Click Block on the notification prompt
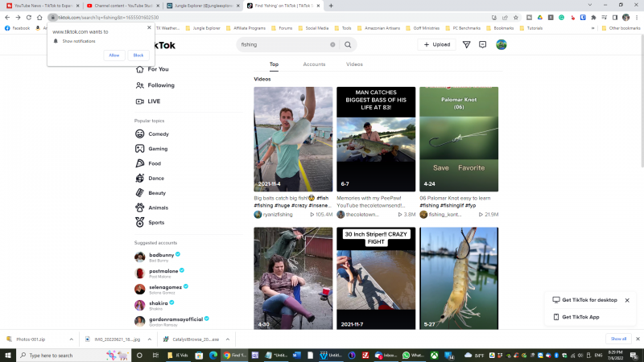The image size is (644, 362). 138,56
